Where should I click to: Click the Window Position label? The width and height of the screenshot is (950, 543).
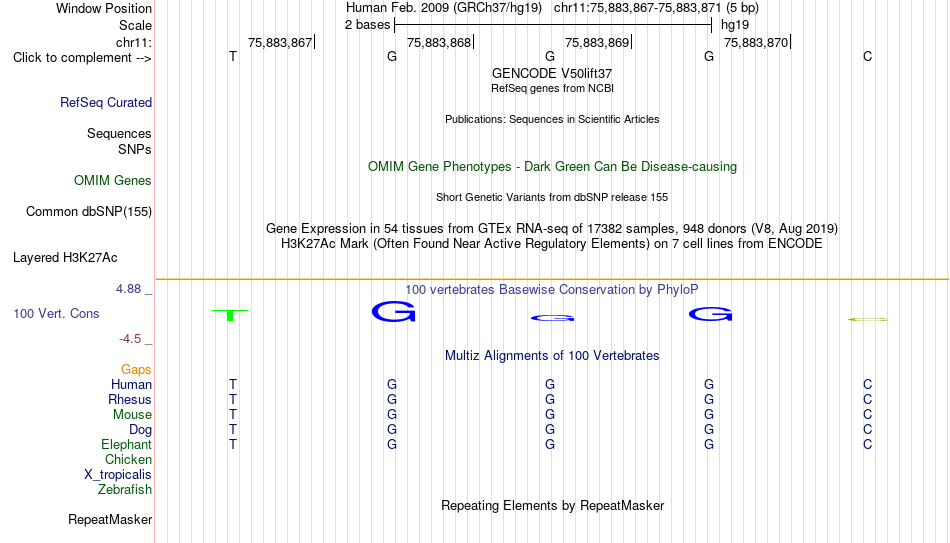coord(104,8)
